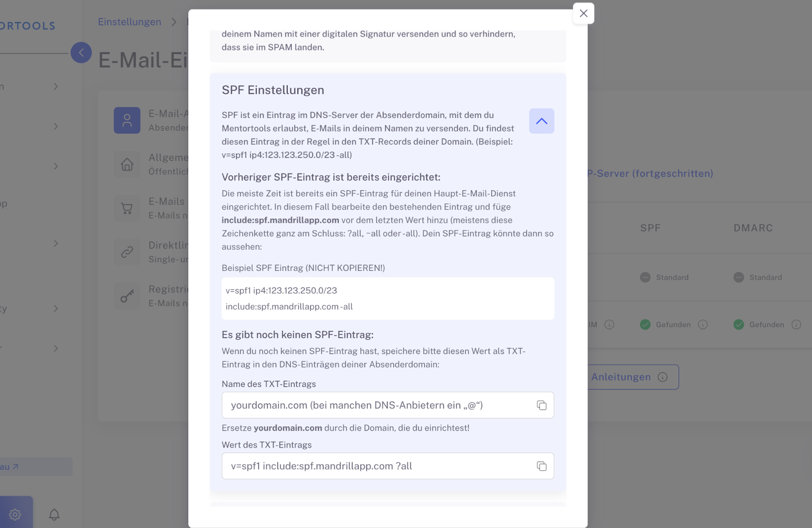Click the 'SPF Einstellungen' heading
812x528 pixels.
[273, 90]
